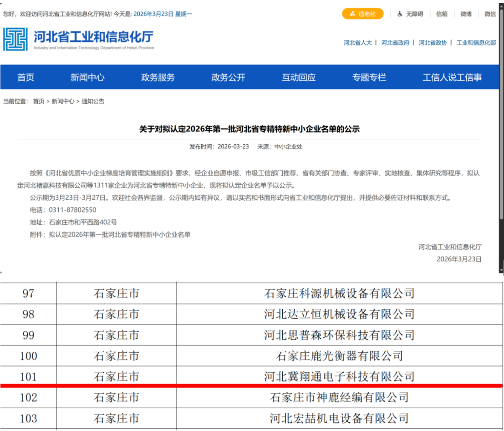Open the 政务服务 navigation menu
Image resolution: width=504 pixels, height=431 pixels.
(x=158, y=77)
